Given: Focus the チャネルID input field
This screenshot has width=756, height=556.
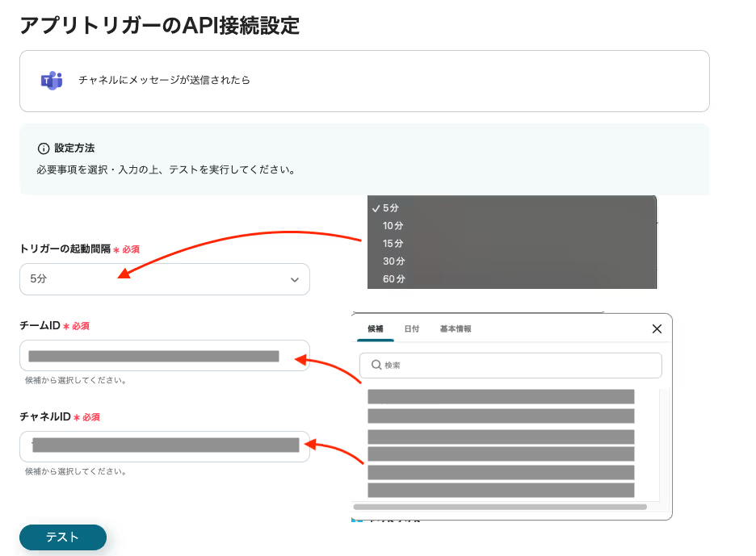Looking at the screenshot, I should coord(164,445).
